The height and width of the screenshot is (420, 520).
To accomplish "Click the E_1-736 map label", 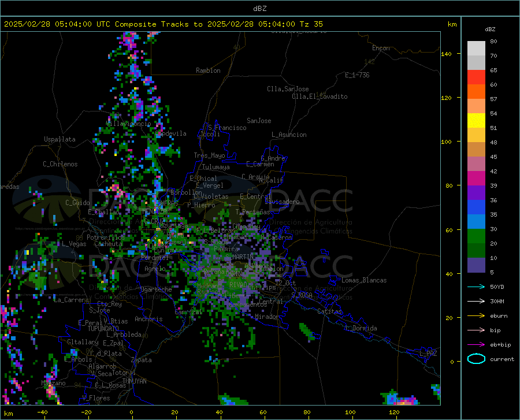I will 357,75.
